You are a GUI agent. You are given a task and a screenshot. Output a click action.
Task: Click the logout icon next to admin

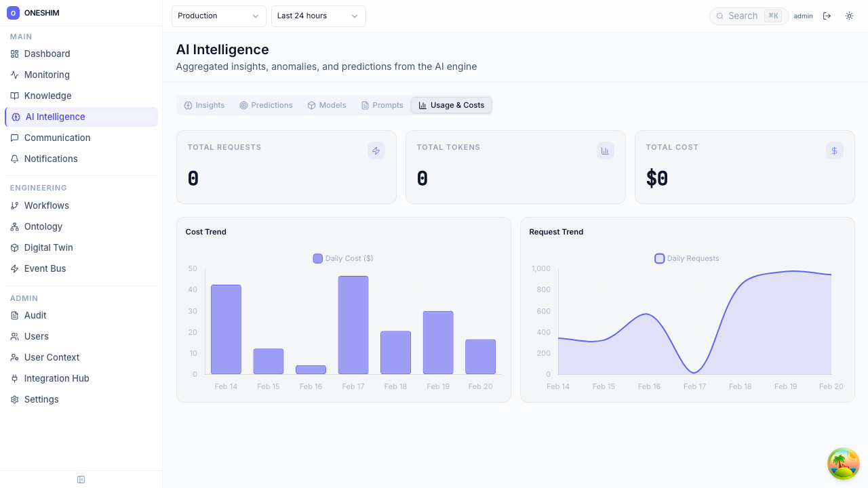827,16
